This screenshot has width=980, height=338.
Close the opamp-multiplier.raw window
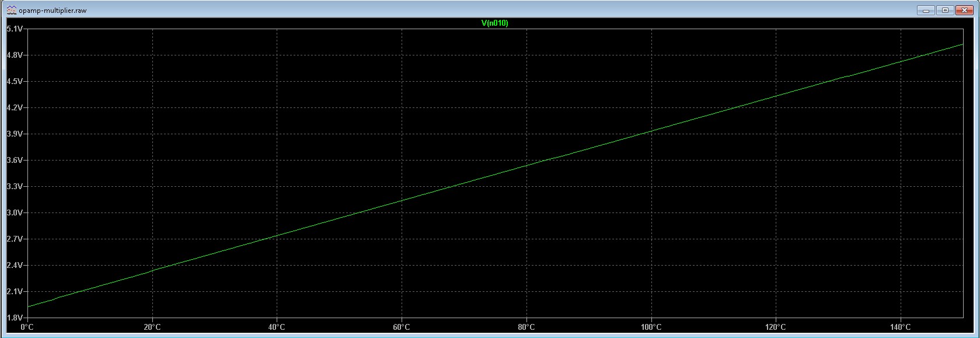965,10
